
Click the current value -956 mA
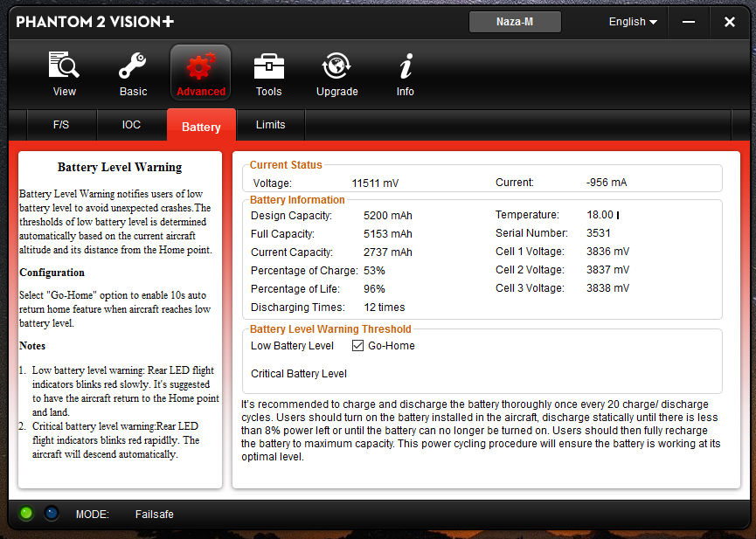pyautogui.click(x=607, y=183)
